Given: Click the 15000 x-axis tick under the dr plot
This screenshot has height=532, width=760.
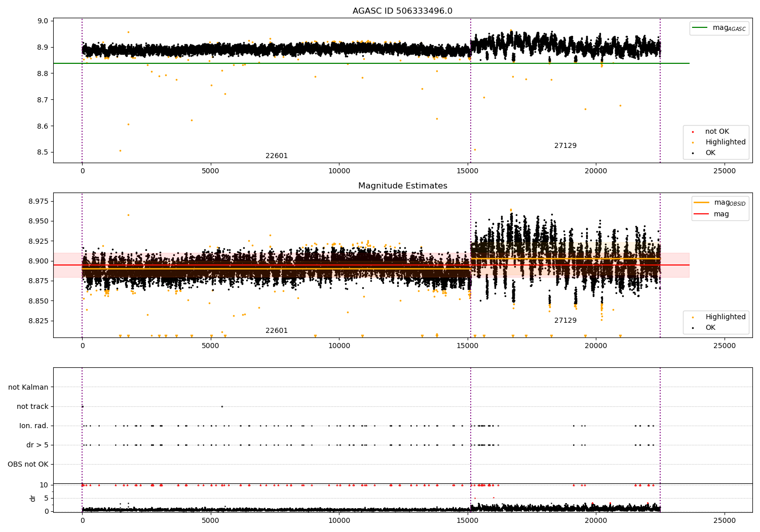Looking at the screenshot, I should [x=468, y=521].
